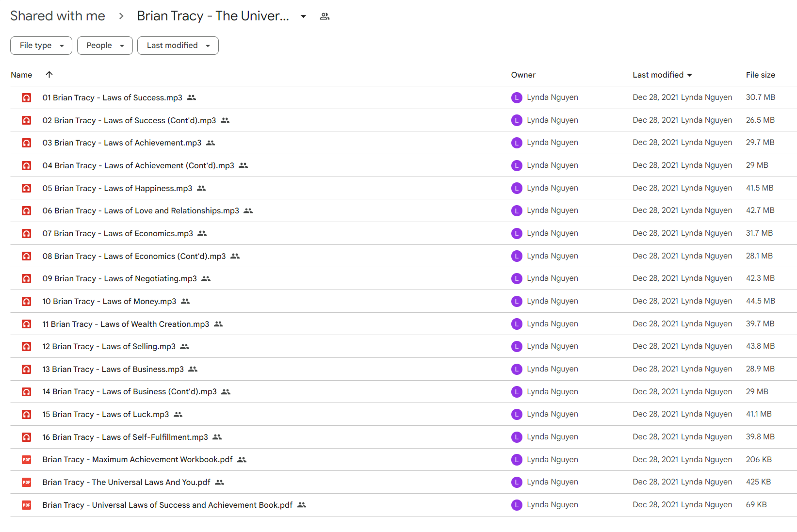Select 14 Brian Tracy - Laws of Business (Cont'd).mp3

[x=130, y=392]
